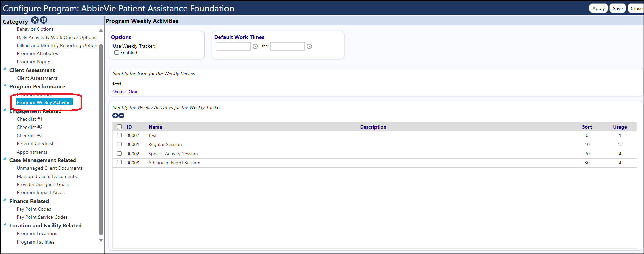
Task: Open Checklist #3
Action: coord(29,136)
